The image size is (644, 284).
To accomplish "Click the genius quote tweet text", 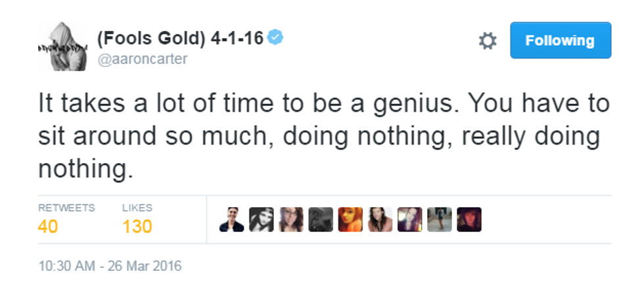I will point(322,137).
